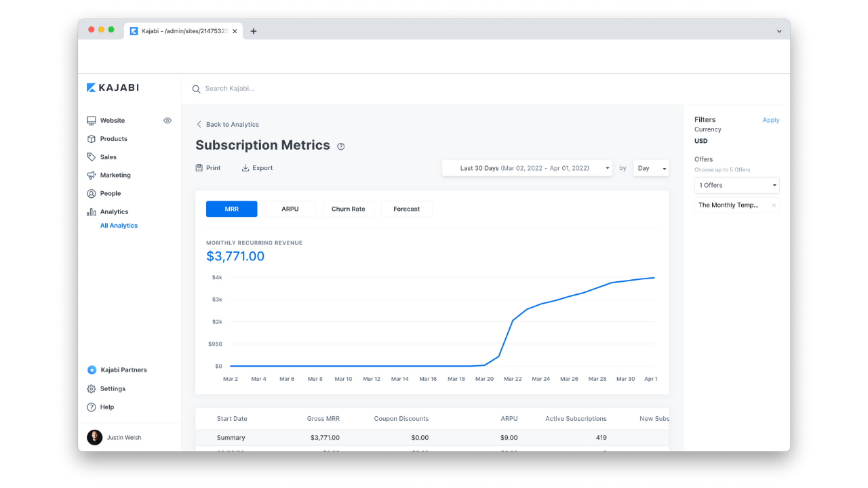This screenshot has height=488, width=868.
Task: Remove The Monthly Temp... offer filter
Action: coord(774,205)
